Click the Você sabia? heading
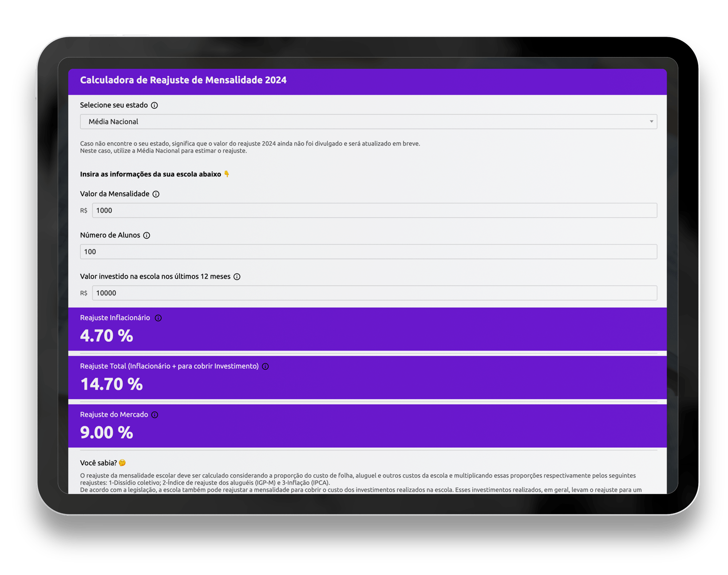 [x=103, y=463]
